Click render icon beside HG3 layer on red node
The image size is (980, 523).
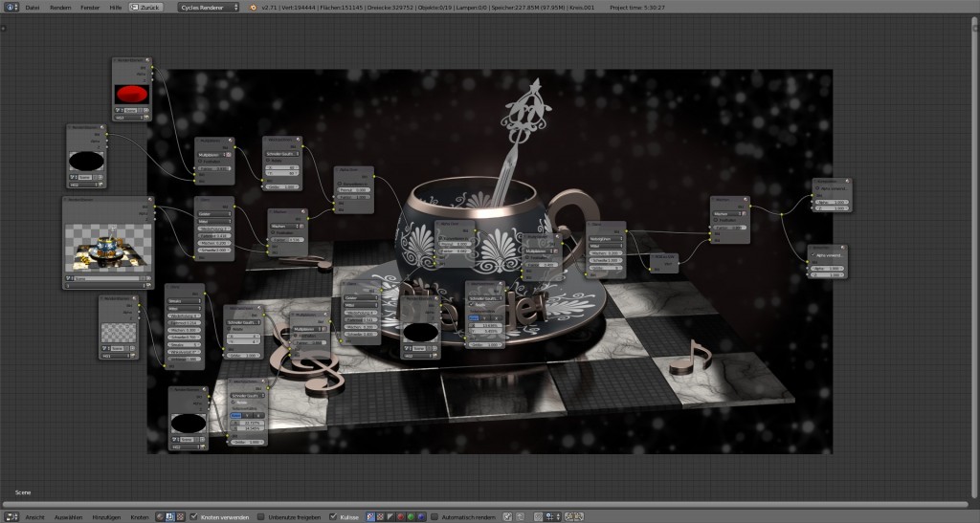(x=146, y=118)
